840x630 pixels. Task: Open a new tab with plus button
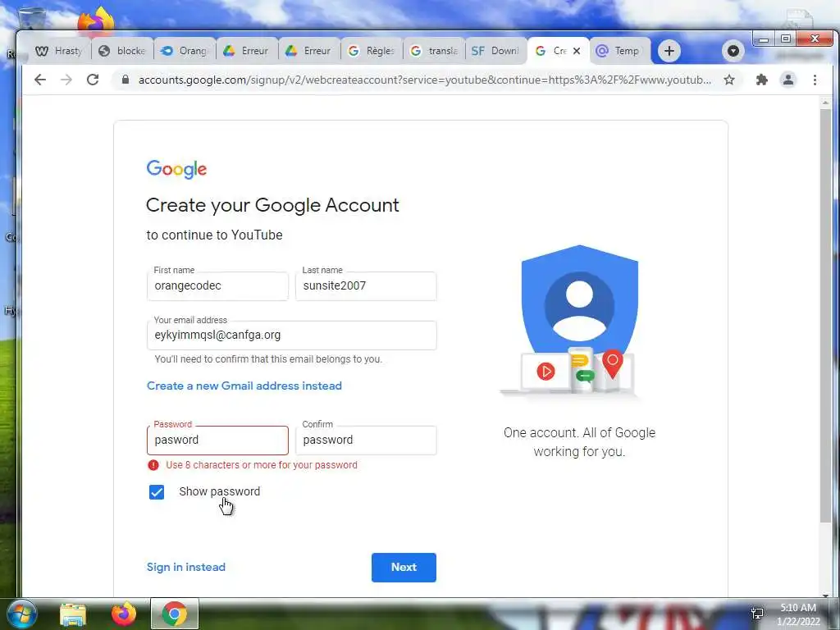[669, 51]
